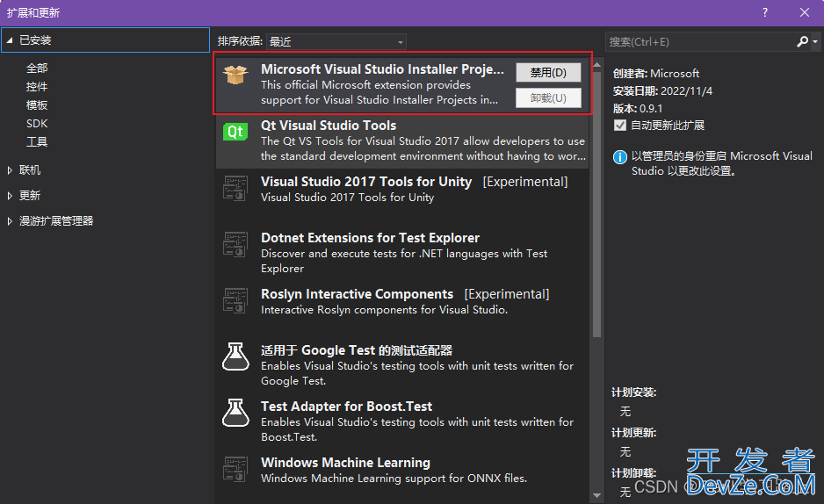824x504 pixels.
Task: Close the 扩展和更新 dialog
Action: click(x=805, y=12)
